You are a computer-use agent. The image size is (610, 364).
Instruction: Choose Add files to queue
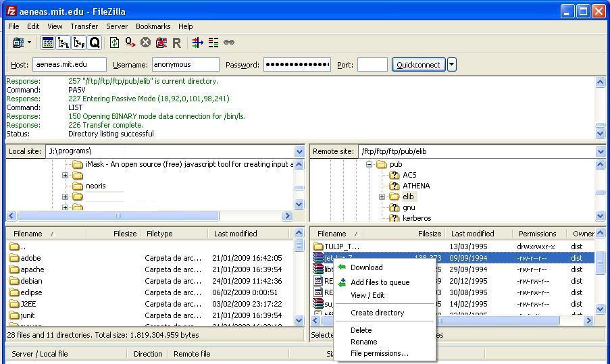(x=384, y=282)
